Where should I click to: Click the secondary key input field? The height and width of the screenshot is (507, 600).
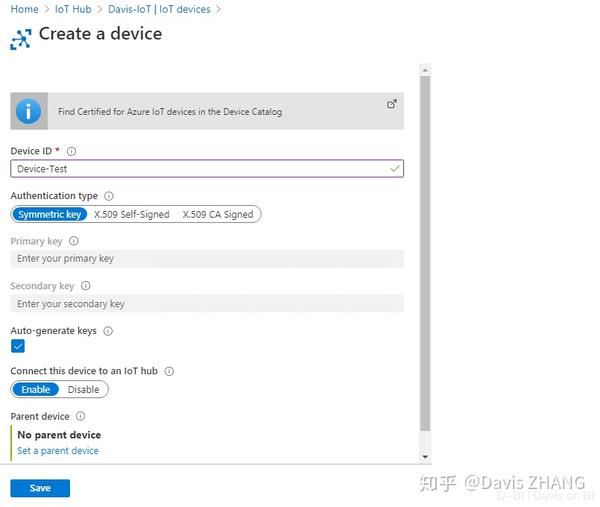point(207,303)
